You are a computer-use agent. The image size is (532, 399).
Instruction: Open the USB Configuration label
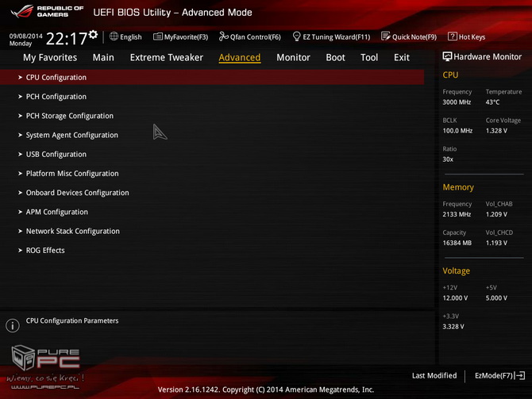(56, 154)
